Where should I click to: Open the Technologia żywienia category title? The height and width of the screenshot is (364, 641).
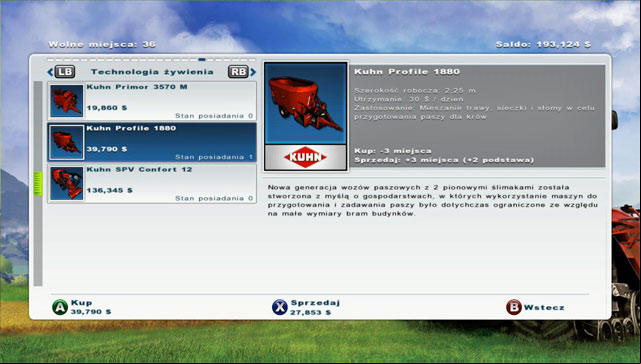click(152, 72)
